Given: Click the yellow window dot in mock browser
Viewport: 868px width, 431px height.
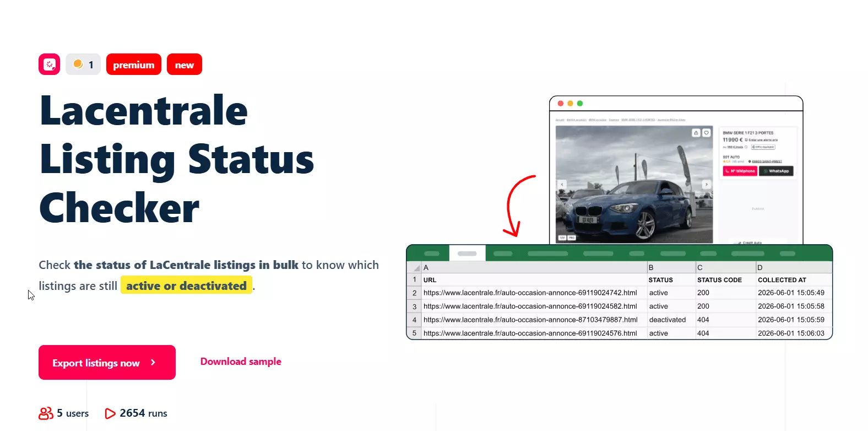Looking at the screenshot, I should coord(570,103).
